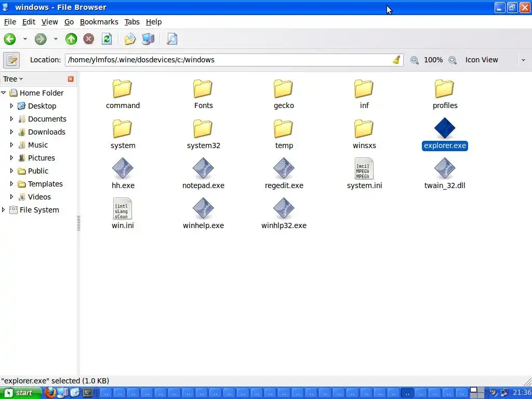Image resolution: width=532 pixels, height=399 pixels.
Task: Select the gecko folder
Action: click(x=284, y=95)
